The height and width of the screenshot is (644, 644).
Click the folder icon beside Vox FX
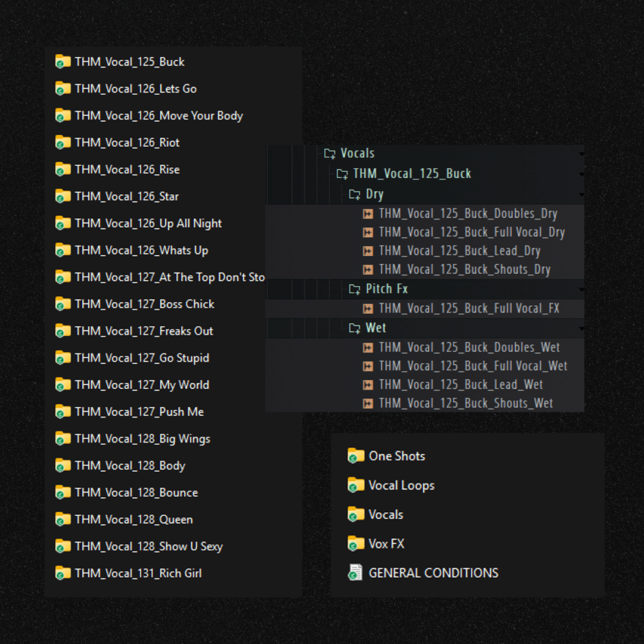point(356,544)
